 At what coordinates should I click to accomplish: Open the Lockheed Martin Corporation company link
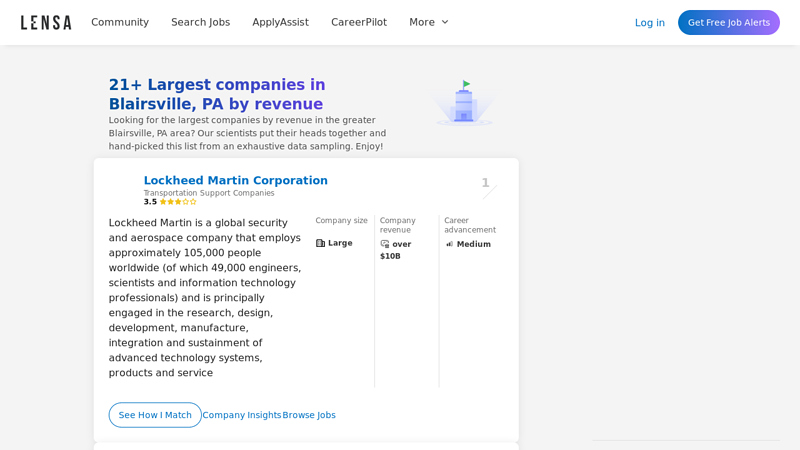235,180
